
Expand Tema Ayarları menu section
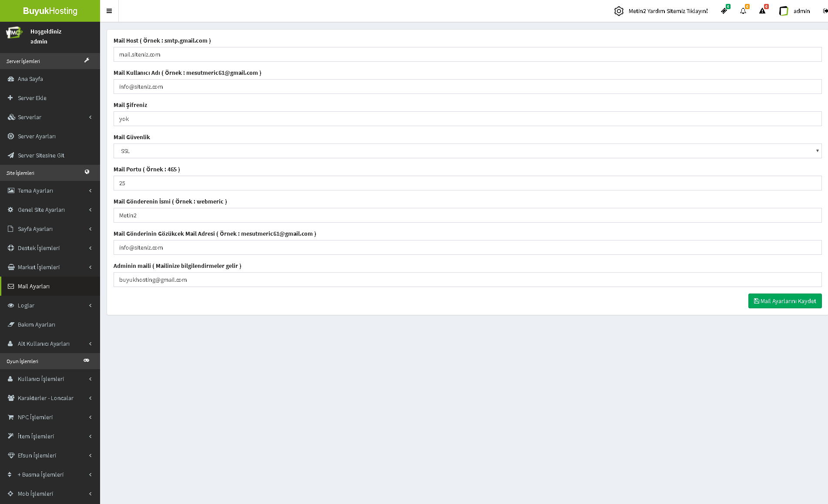point(50,190)
